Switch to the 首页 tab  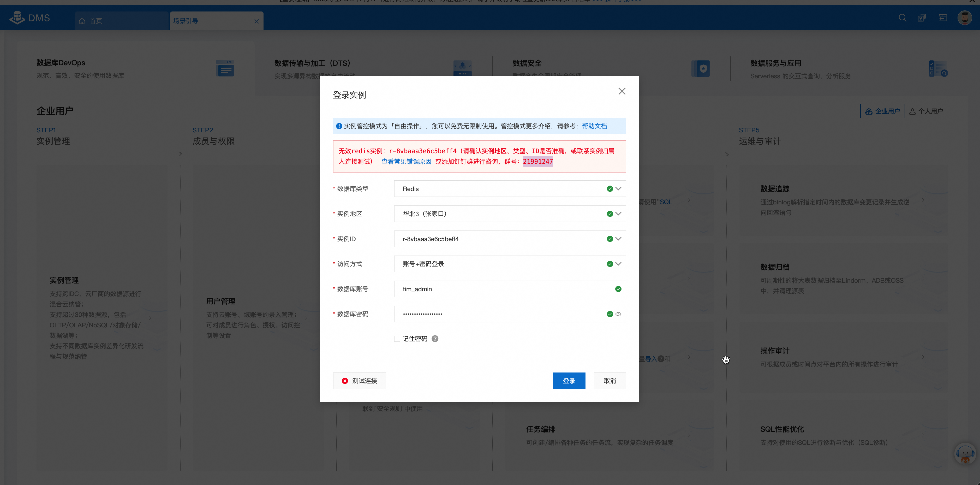[x=96, y=21]
